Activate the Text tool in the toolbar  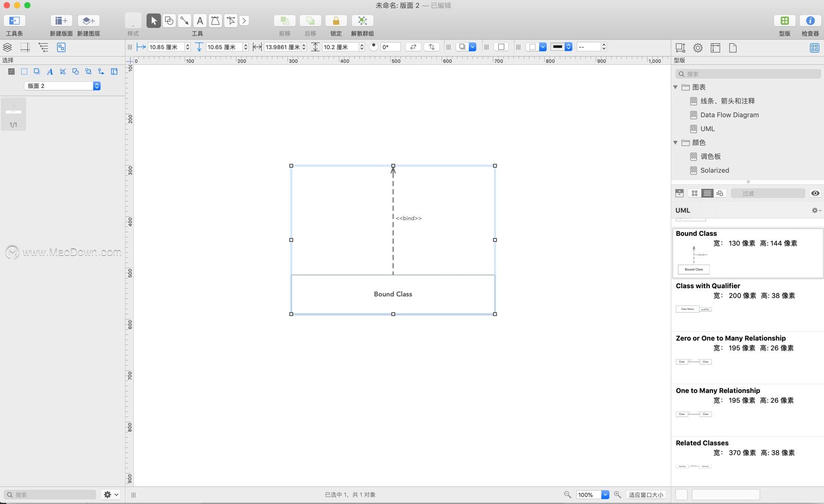200,21
